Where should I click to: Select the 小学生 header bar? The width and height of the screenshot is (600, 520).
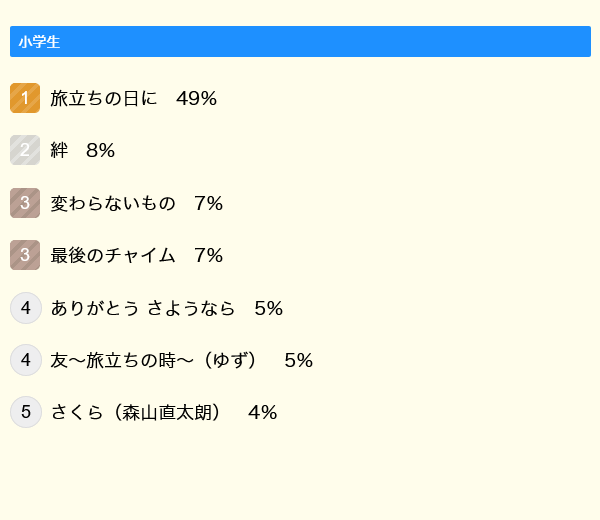coord(300,42)
